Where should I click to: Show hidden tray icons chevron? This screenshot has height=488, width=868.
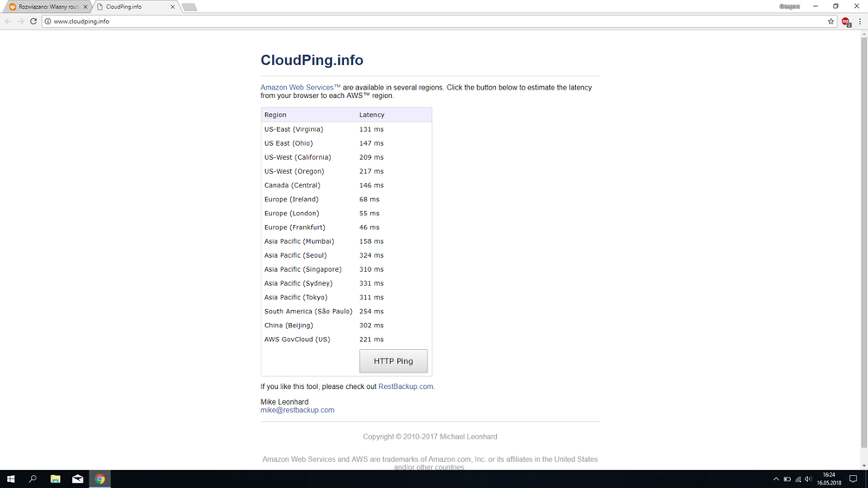point(776,479)
